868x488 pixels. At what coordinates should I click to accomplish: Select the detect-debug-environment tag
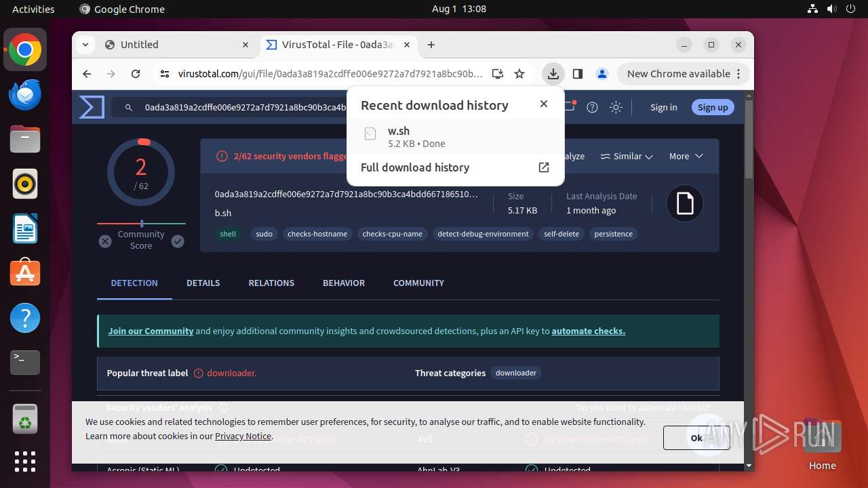click(483, 234)
